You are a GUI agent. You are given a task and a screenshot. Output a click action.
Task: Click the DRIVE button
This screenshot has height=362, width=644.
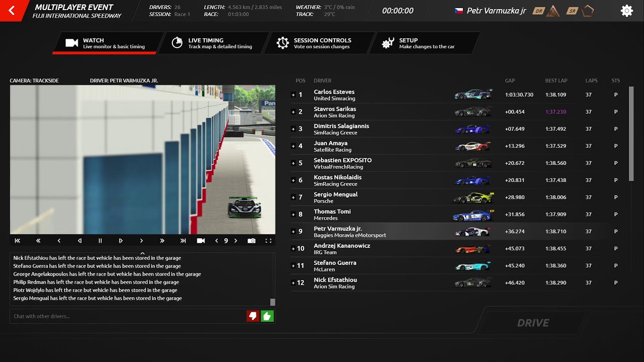(533, 323)
